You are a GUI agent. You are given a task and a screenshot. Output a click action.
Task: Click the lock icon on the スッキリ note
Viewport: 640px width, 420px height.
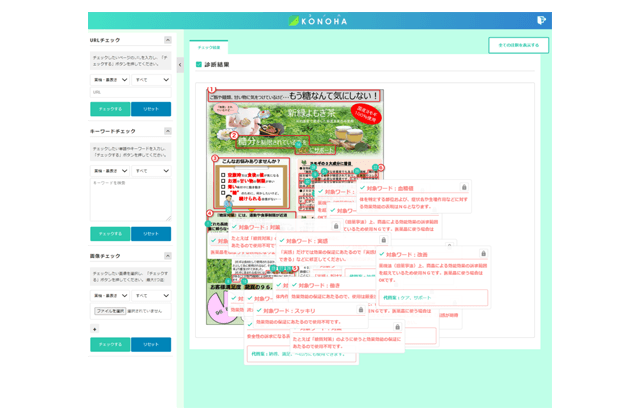point(361,310)
